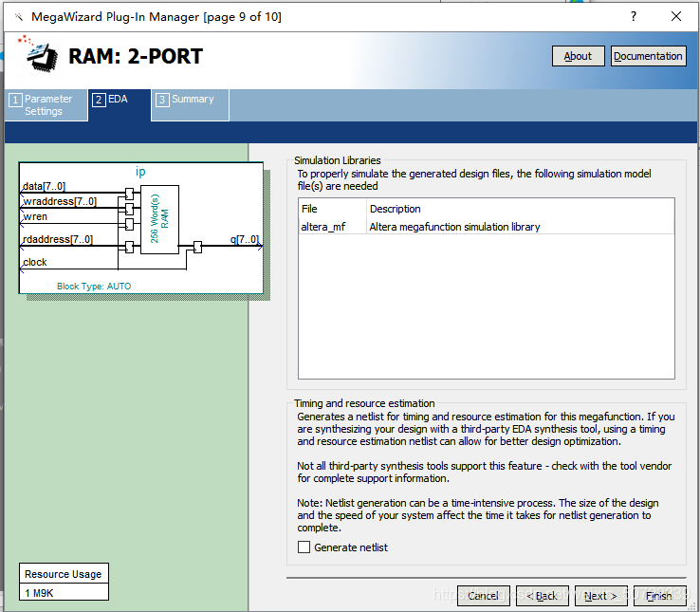700x612 pixels.
Task: Open the About dialog
Action: tap(579, 56)
